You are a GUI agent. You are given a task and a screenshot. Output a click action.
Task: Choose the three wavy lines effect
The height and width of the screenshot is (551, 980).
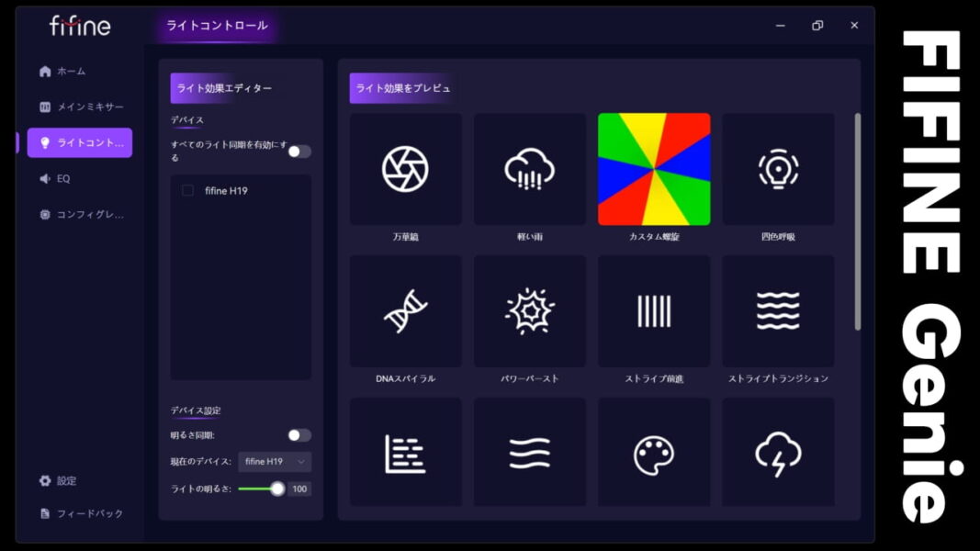tap(530, 453)
